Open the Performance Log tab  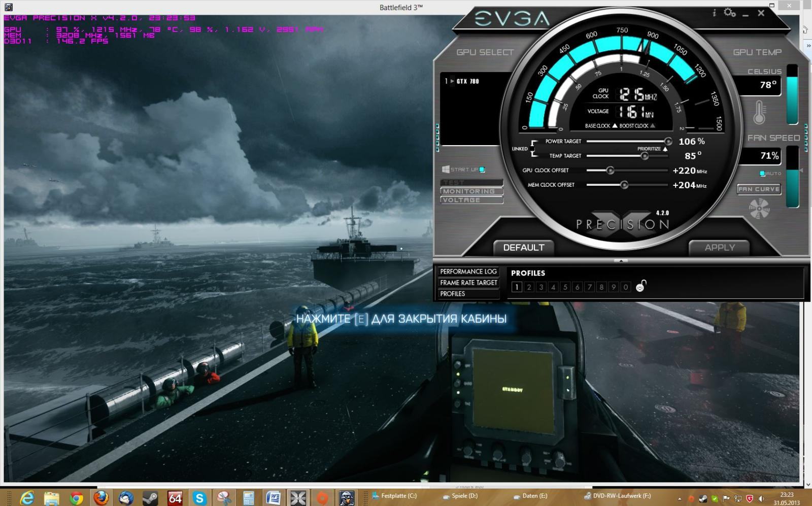click(x=468, y=272)
